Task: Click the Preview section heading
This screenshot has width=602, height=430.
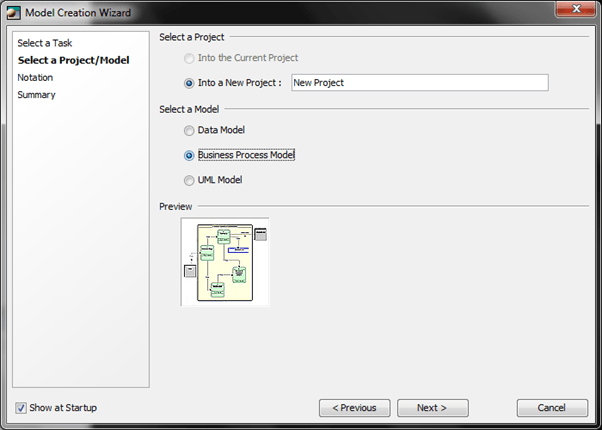Action: coord(176,206)
